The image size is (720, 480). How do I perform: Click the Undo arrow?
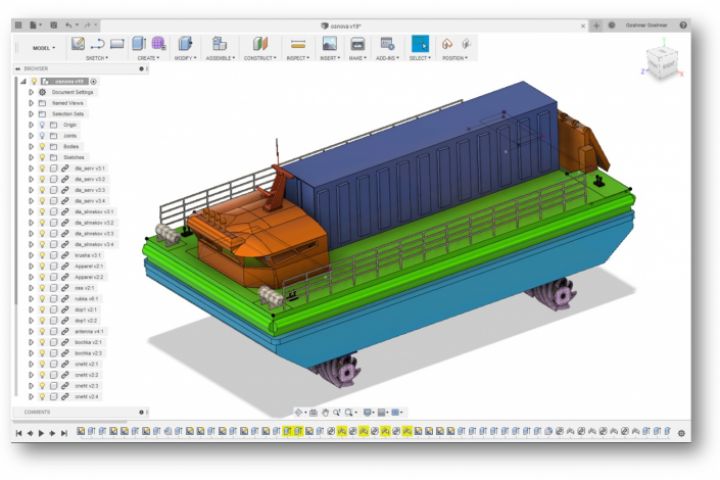tap(69, 25)
